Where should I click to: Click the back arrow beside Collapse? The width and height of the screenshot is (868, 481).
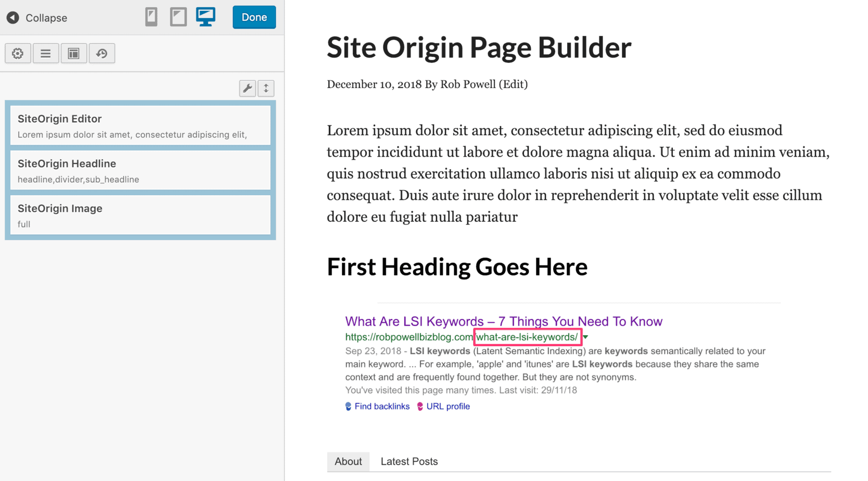coord(12,17)
